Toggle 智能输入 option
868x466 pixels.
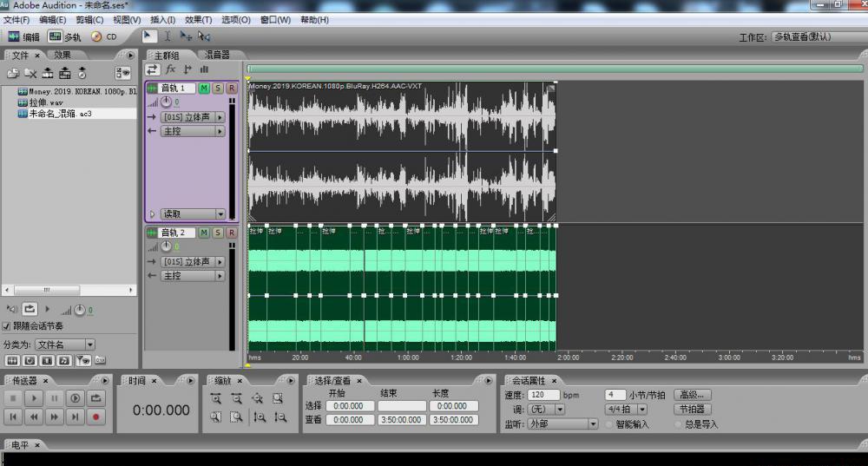click(x=609, y=424)
